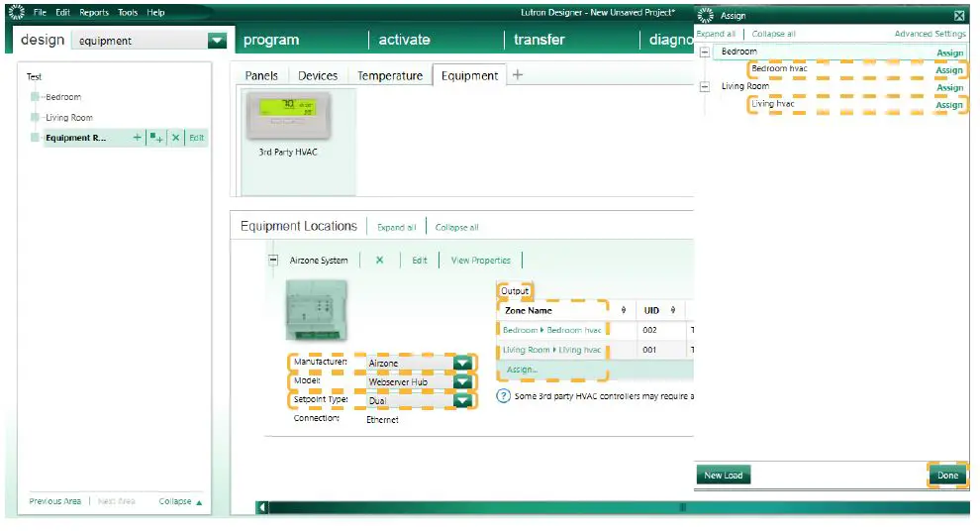Open the Tools menu

click(x=128, y=13)
